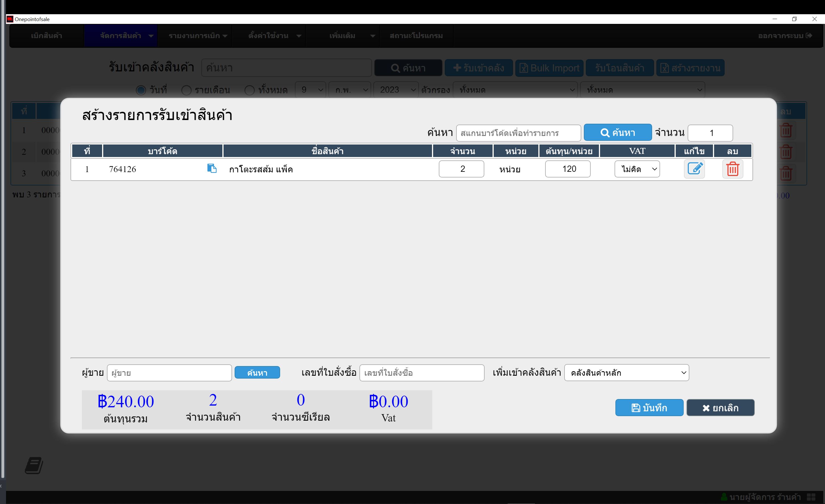
Task: Edit the กาโตะรสส้ม แพ็ค row
Action: (694, 169)
